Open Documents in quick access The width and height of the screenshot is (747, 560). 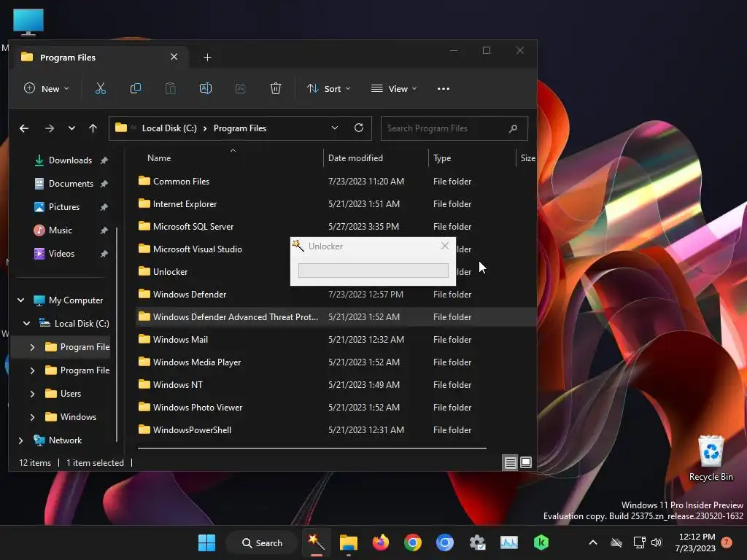coord(71,184)
